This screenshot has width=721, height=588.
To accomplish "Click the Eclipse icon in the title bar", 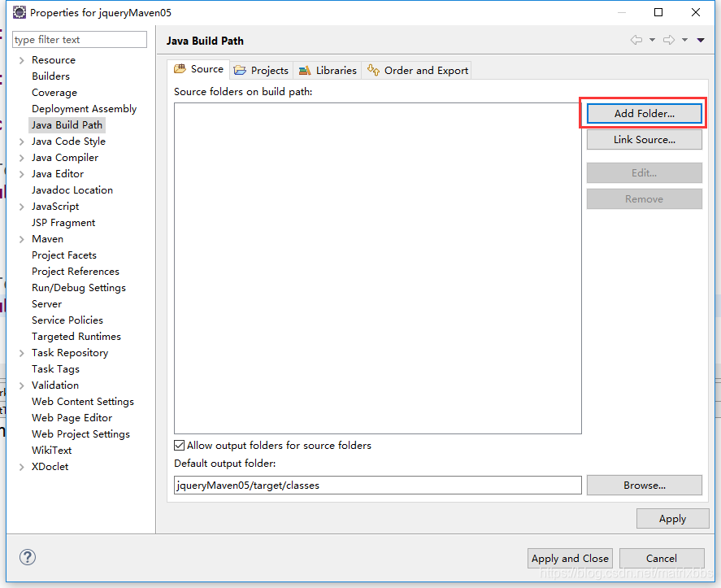I will click(x=20, y=12).
